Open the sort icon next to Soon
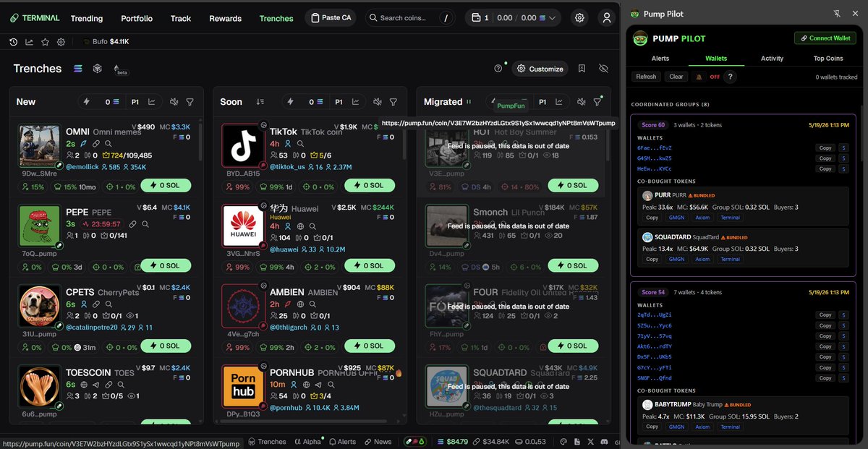Image resolution: width=868 pixels, height=449 pixels. pyautogui.click(x=260, y=102)
